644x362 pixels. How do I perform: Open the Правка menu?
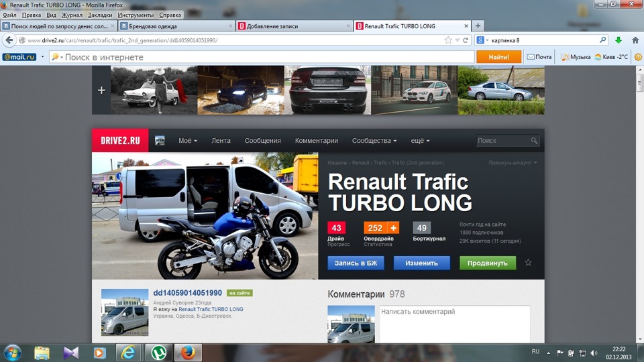pos(32,15)
